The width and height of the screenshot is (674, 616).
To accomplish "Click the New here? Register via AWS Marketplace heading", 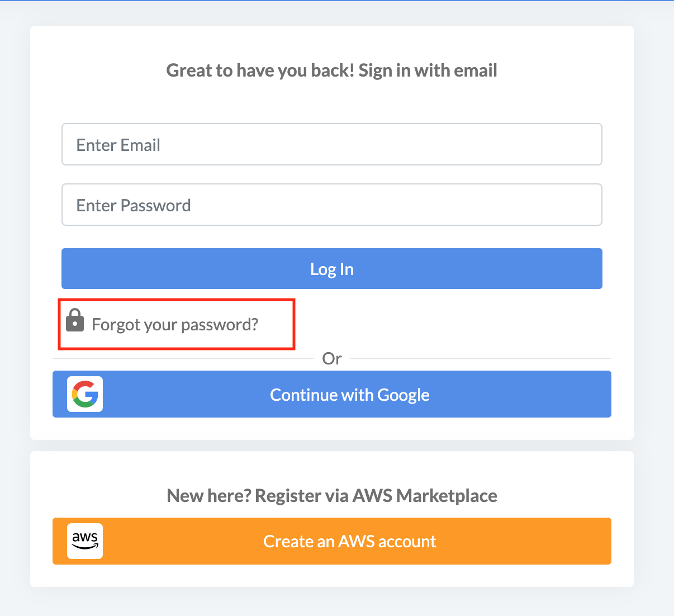I will click(332, 496).
